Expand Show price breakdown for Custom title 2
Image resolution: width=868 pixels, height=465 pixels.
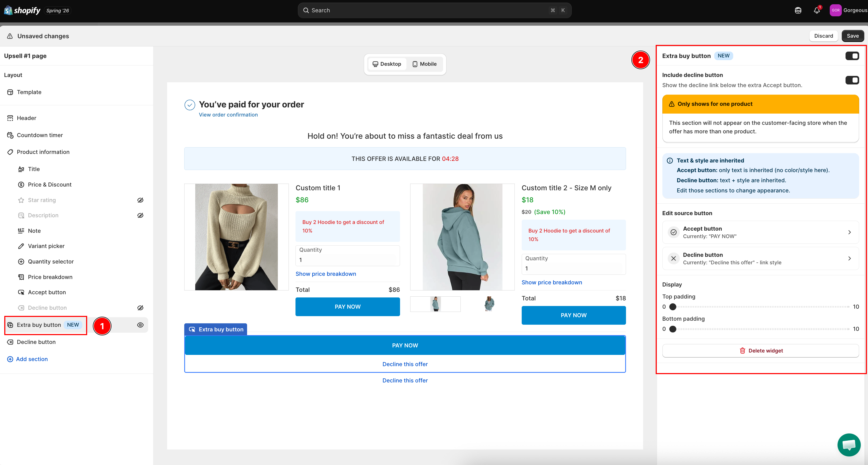[552, 282]
